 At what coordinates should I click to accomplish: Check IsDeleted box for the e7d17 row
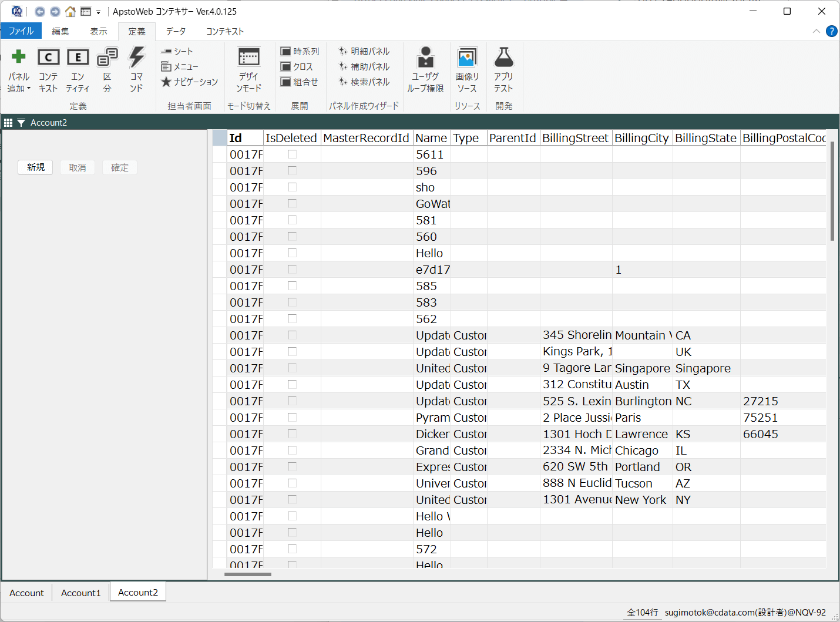pos(292,270)
